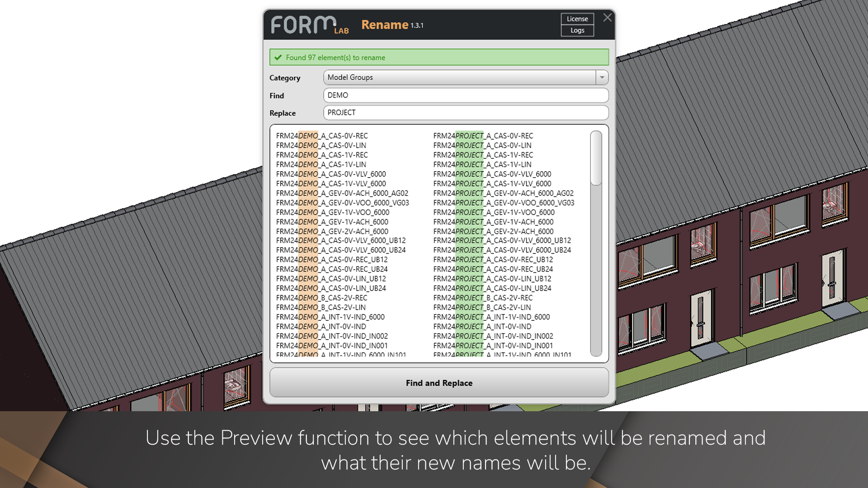Click the FRM24PROJECT_A_CAS-0V-LIN_UB24 entry
Viewport: 868px width, 488px height.
(x=492, y=288)
